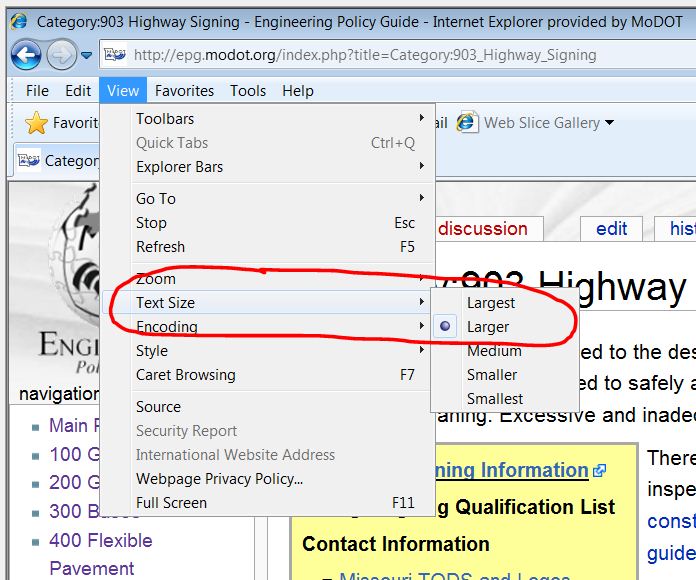Viewport: 696px width, 580px height.
Task: Open the Favorites menu
Action: point(184,91)
